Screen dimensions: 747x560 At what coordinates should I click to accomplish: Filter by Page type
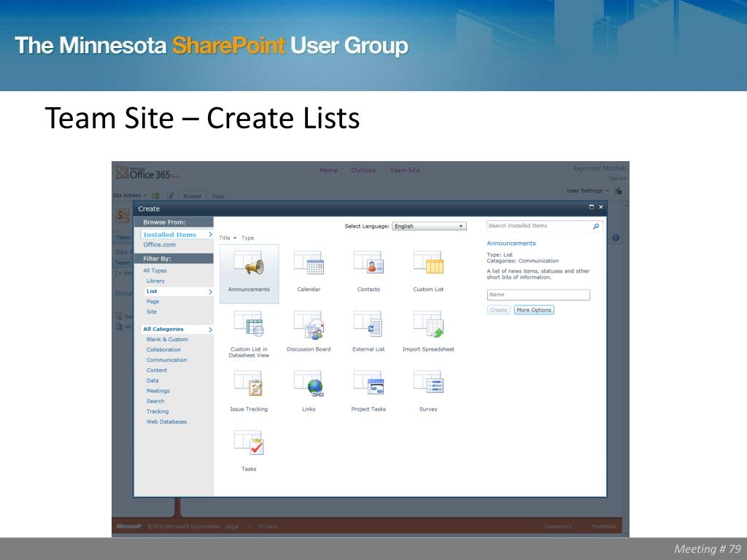(x=153, y=301)
